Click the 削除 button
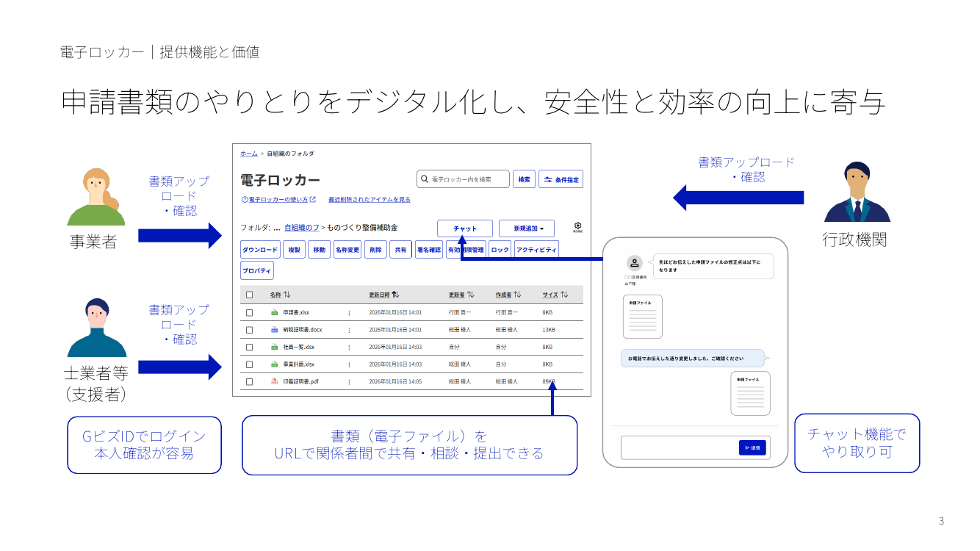Image resolution: width=980 pixels, height=551 pixels. [375, 250]
